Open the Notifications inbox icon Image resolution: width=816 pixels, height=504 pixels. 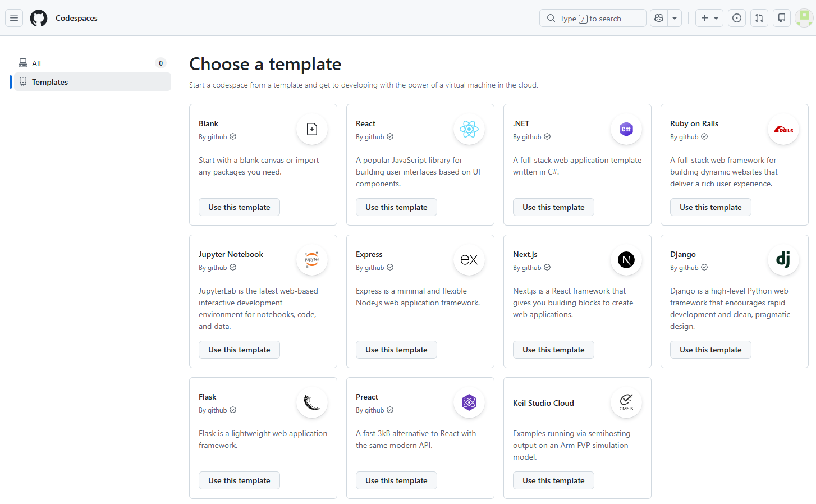point(782,18)
